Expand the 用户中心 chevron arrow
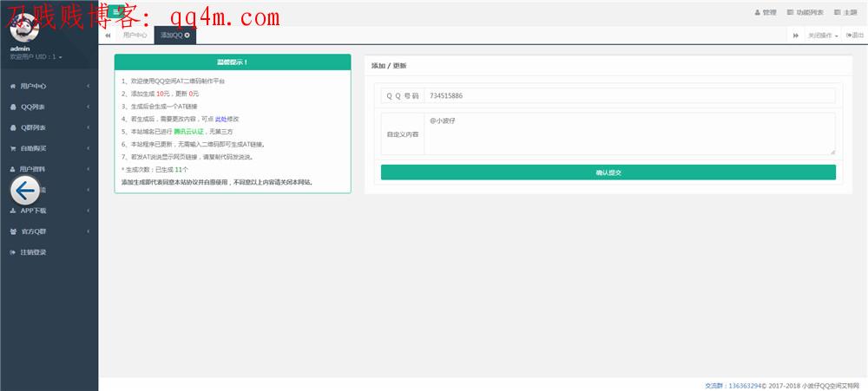The image size is (868, 391). pyautogui.click(x=88, y=87)
